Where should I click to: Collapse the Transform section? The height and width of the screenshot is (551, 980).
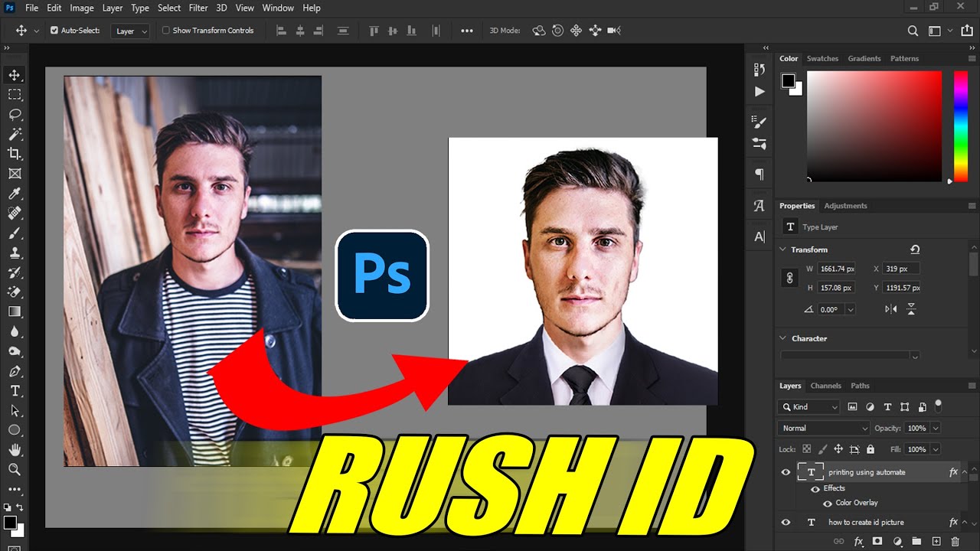[x=782, y=249]
